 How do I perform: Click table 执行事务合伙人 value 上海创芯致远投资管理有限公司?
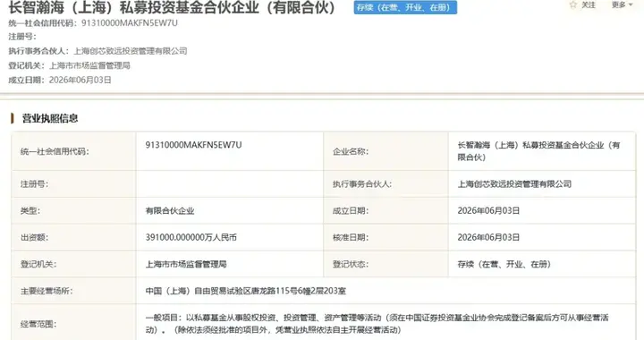click(514, 184)
